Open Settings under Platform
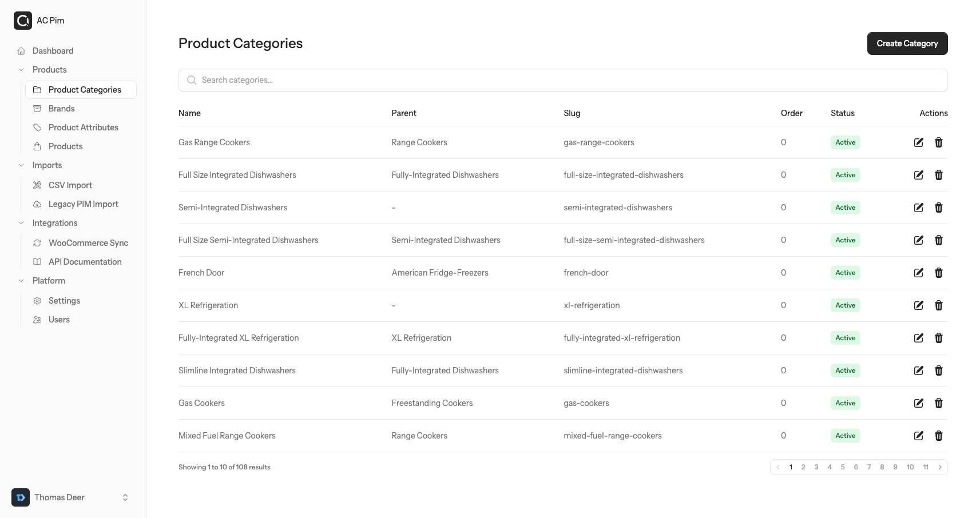Screen dimensions: 980x518 click(64, 301)
